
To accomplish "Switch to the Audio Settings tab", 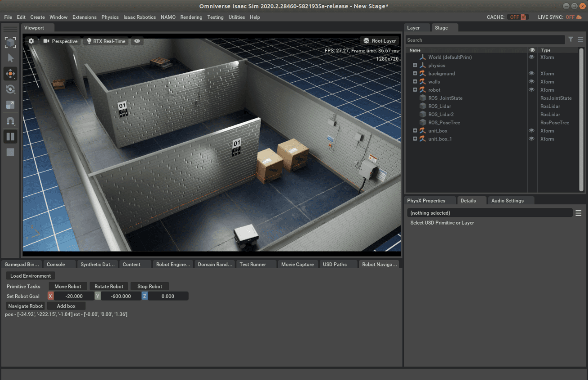I will (511, 201).
